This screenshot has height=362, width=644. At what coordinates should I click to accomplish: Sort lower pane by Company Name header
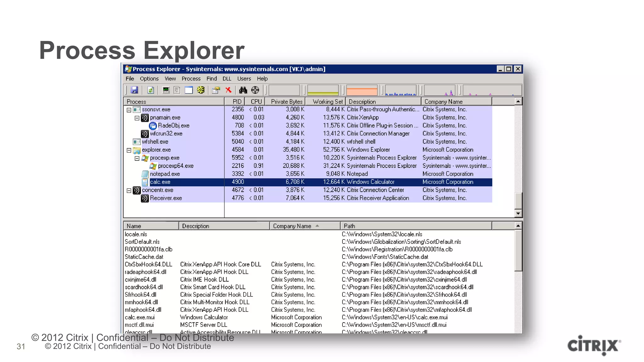tap(305, 226)
